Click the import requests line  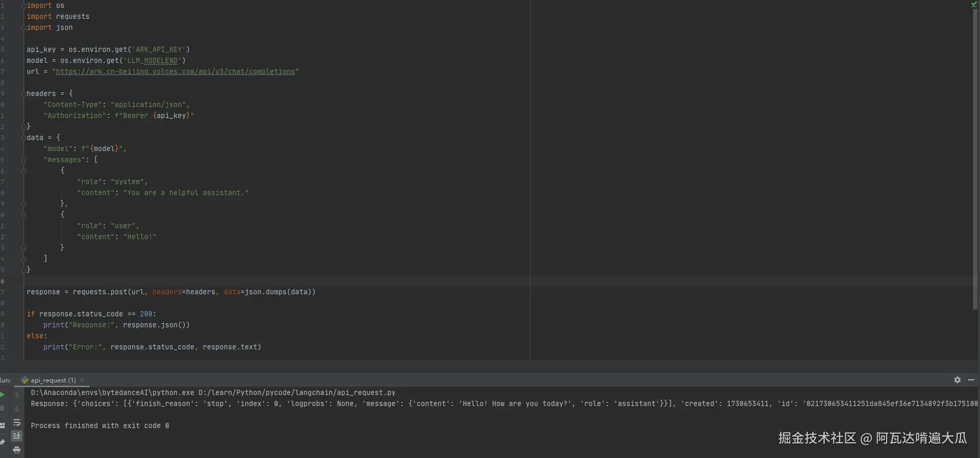(x=58, y=16)
